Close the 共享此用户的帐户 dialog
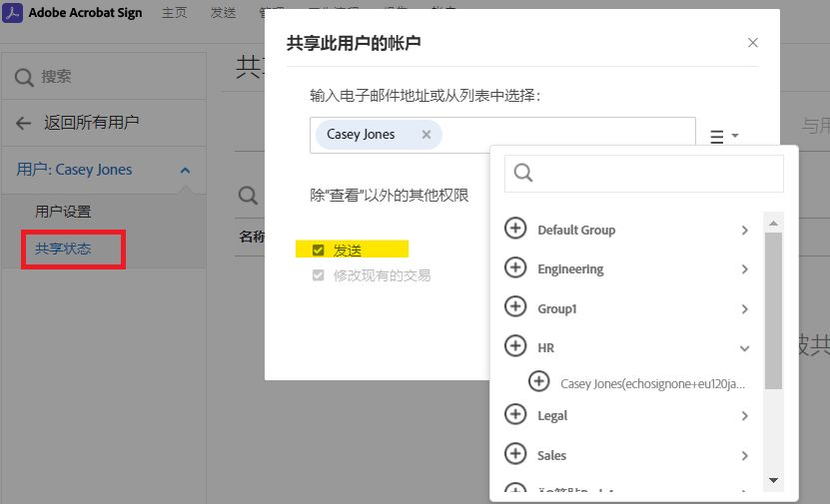 tap(753, 42)
